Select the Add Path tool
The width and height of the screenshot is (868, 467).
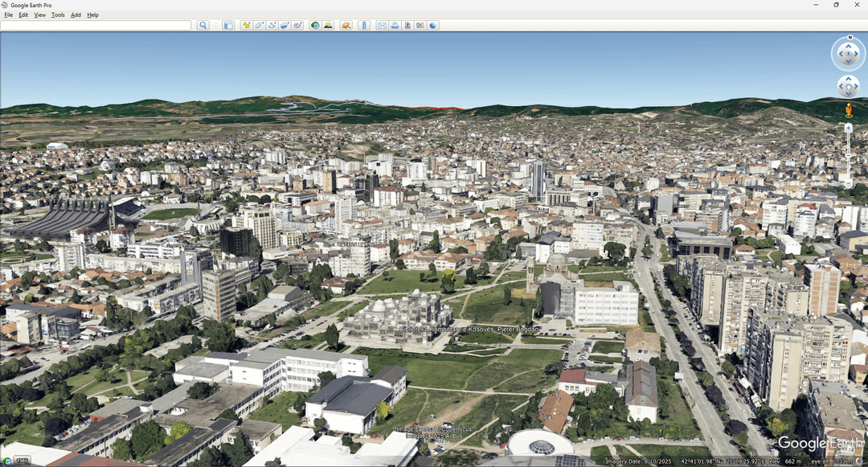[x=272, y=26]
